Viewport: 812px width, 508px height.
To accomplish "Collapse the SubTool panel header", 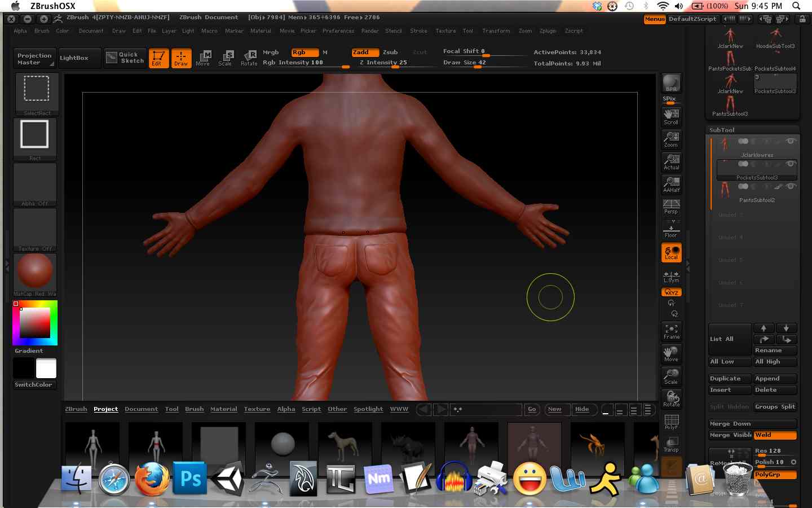I will pos(722,130).
